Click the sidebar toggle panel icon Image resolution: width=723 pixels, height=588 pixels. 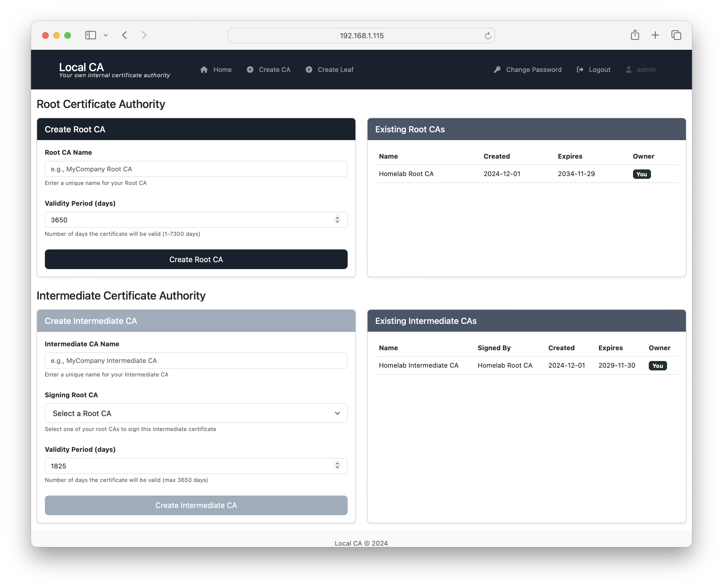pyautogui.click(x=90, y=35)
